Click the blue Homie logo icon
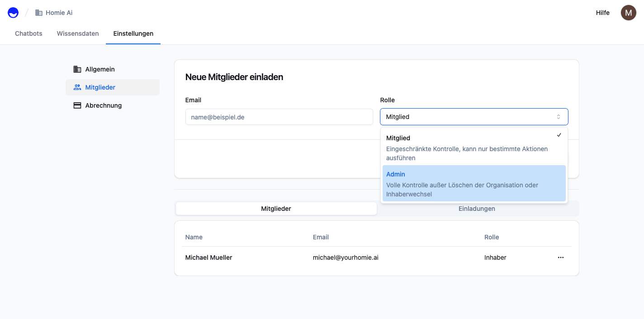 pos(13,13)
